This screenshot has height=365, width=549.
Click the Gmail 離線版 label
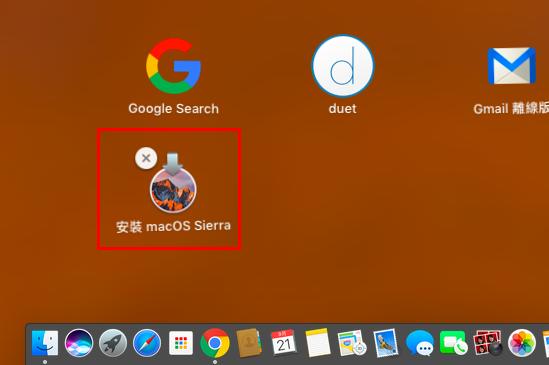coord(511,109)
